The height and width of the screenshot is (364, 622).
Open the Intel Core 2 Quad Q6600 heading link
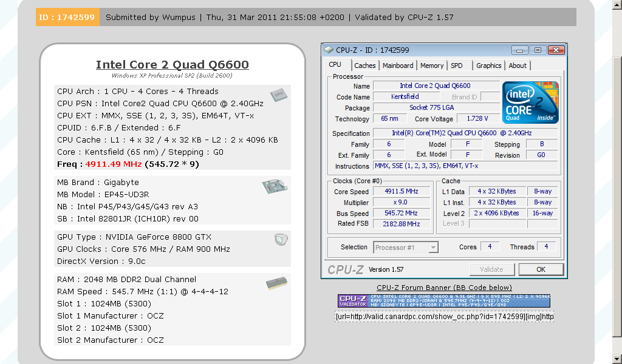pos(173,64)
